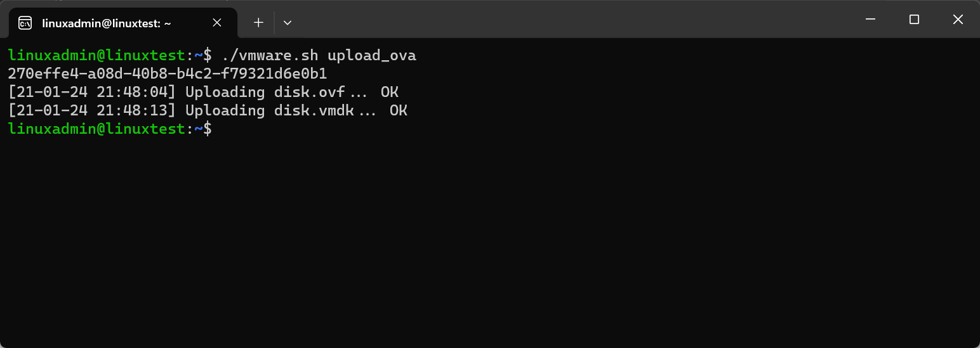Click OK status after disk.ovf upload

pyautogui.click(x=389, y=92)
